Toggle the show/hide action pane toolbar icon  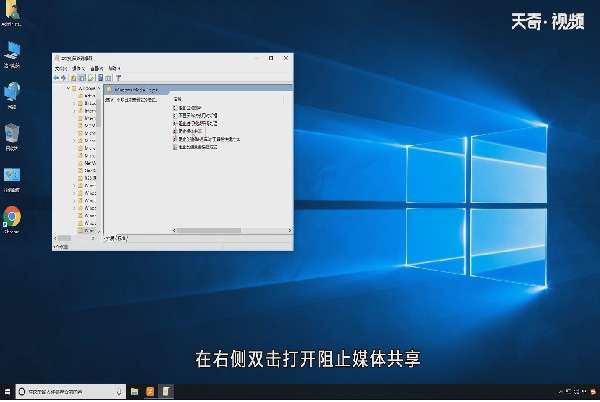(x=108, y=78)
